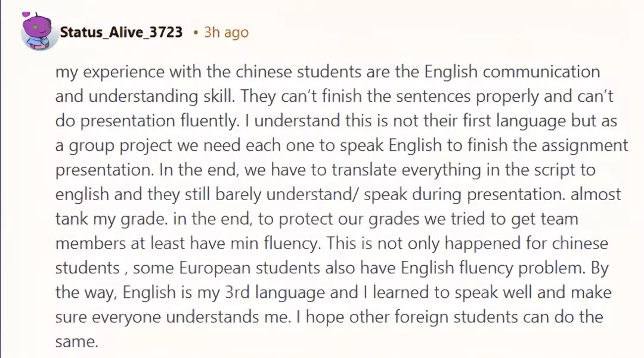The height and width of the screenshot is (358, 644).
Task: Click the 3h ago timestamp
Action: [x=227, y=32]
